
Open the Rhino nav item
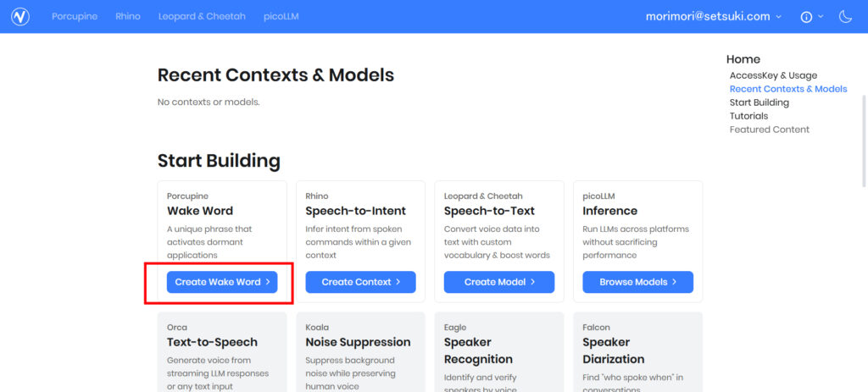point(128,17)
